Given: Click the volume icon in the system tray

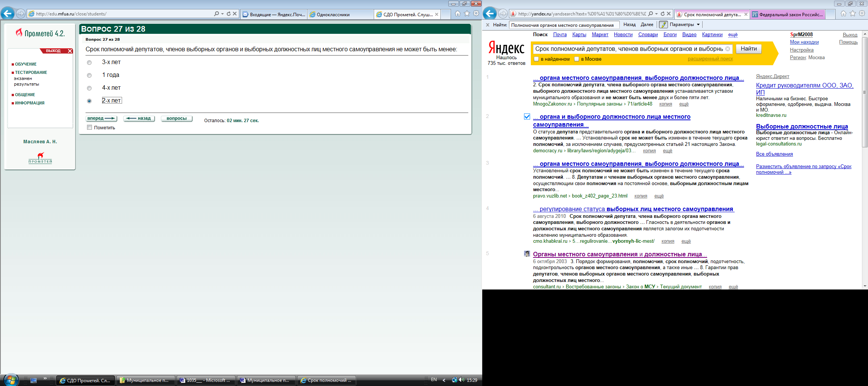Looking at the screenshot, I should [x=462, y=380].
